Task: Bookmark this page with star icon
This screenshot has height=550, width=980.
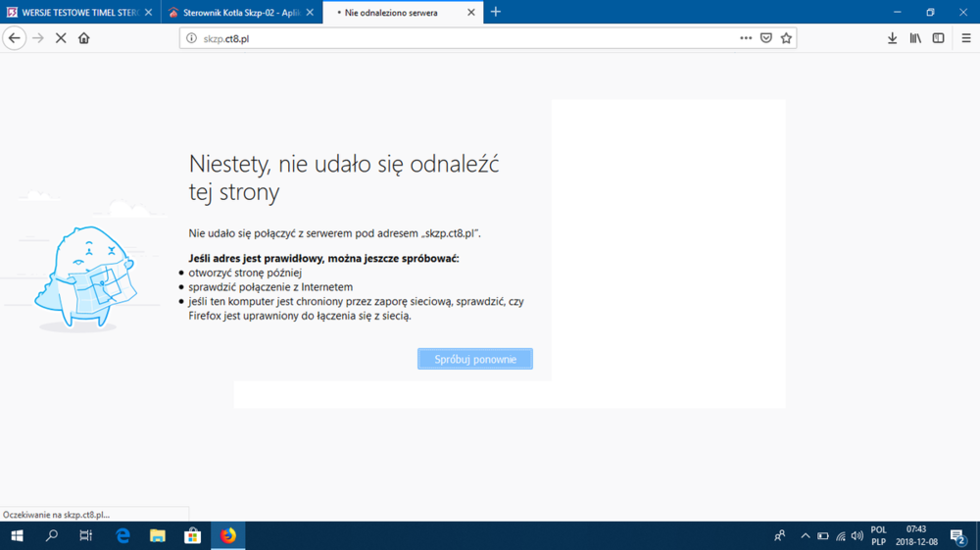Action: tap(786, 38)
